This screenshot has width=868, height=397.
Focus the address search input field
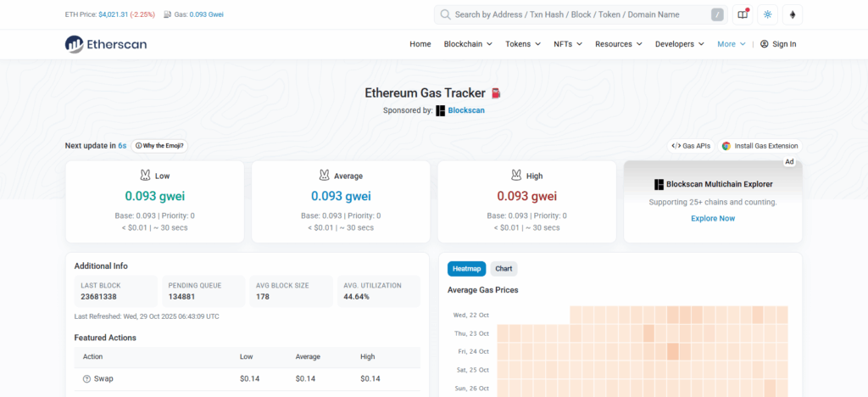coord(576,14)
